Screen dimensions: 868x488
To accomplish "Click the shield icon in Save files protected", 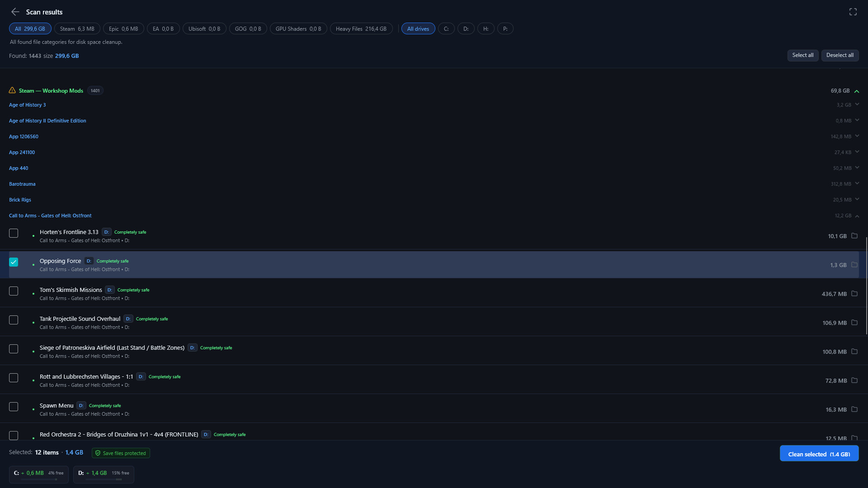I will (98, 453).
